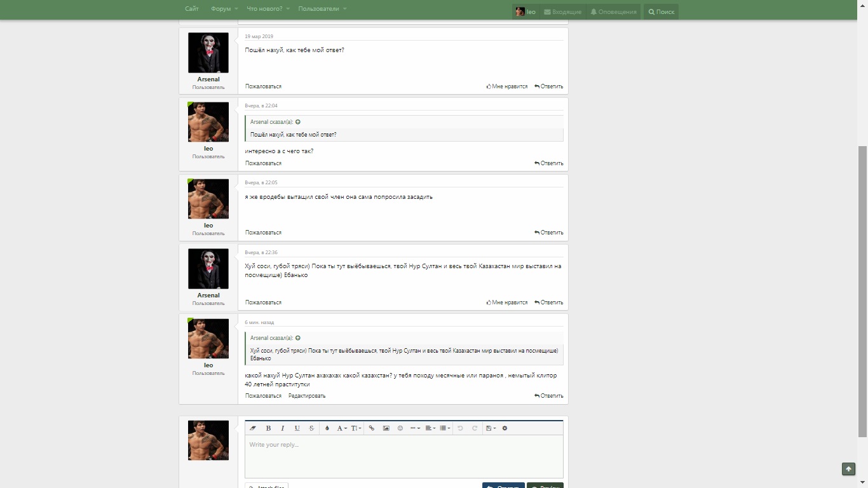Click the page vertical scrollbar thumb

(x=862, y=291)
